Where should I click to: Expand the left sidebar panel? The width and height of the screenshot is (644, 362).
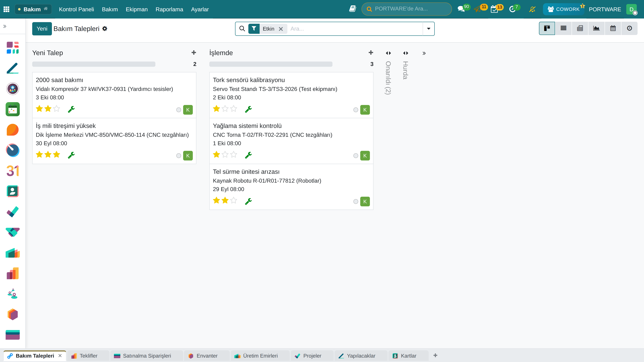[5, 26]
